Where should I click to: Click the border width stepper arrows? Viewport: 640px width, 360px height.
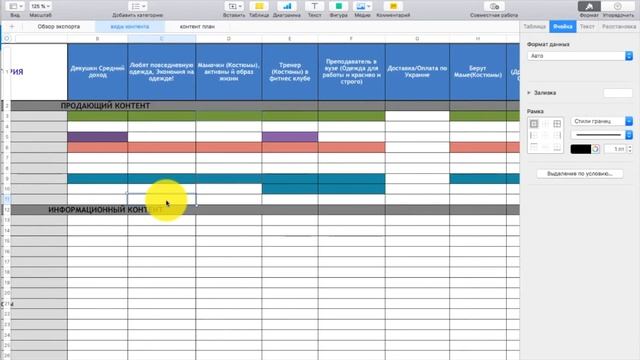(x=630, y=149)
